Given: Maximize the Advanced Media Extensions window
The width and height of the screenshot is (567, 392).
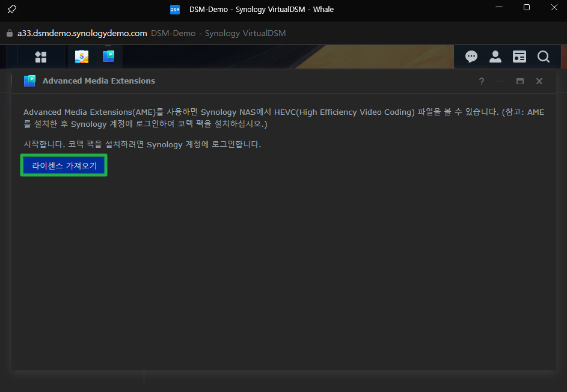Looking at the screenshot, I should coord(520,81).
